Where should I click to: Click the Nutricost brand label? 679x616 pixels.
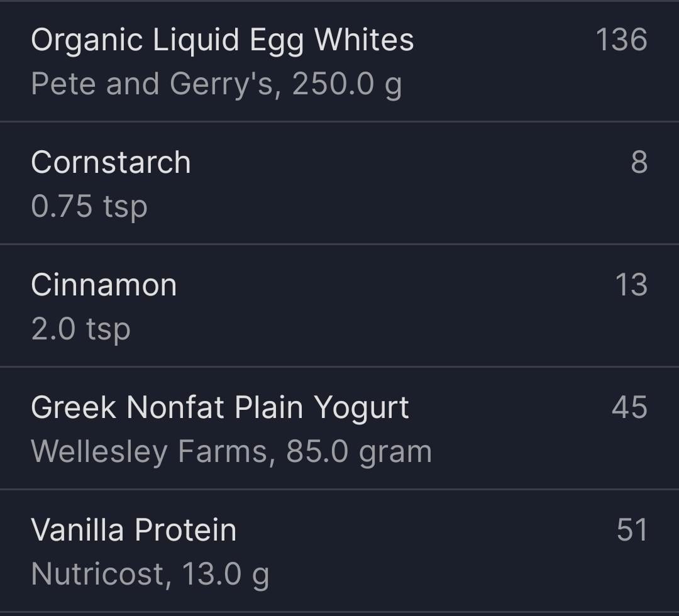pos(97,574)
